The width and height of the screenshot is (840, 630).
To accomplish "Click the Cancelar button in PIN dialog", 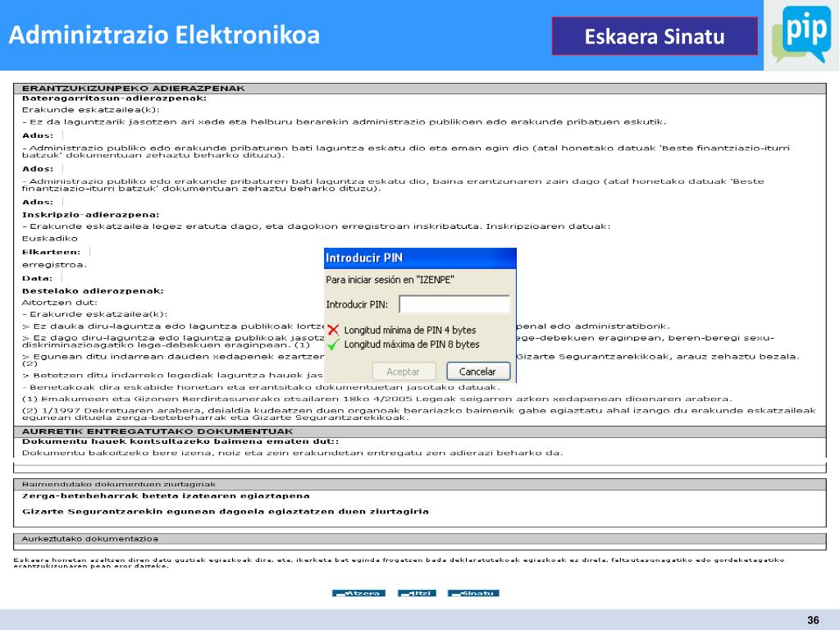I will pyautogui.click(x=477, y=372).
